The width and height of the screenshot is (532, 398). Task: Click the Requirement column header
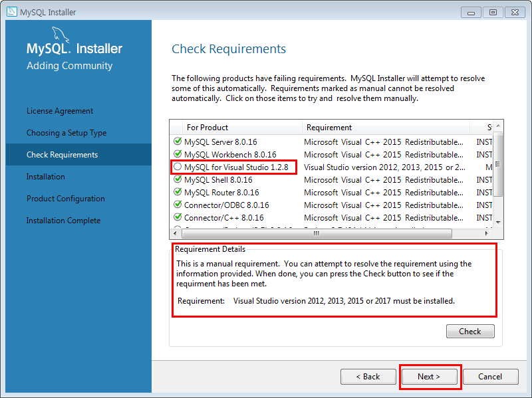[386, 128]
